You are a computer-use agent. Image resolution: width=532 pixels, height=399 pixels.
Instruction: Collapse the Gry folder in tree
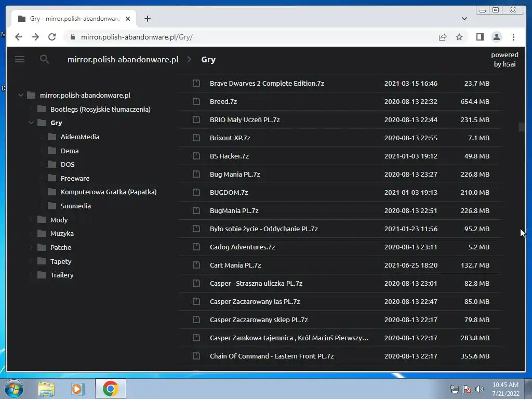pos(31,123)
